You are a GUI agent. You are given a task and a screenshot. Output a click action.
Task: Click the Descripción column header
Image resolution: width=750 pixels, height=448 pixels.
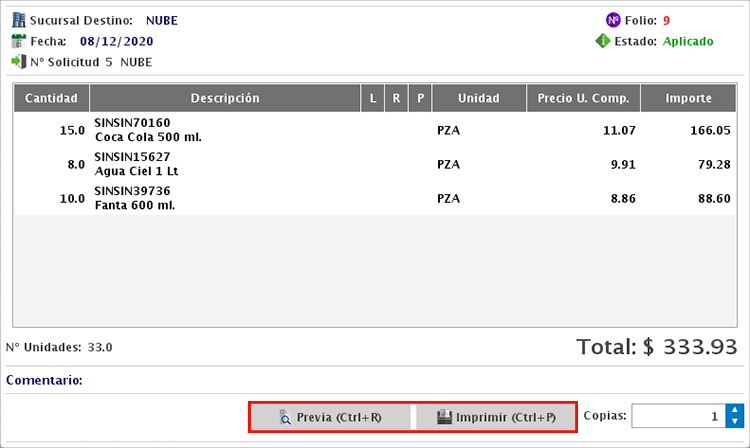coord(225,98)
